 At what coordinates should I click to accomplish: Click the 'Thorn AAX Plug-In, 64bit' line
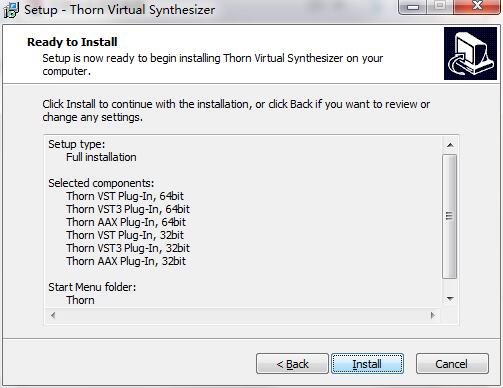[126, 222]
